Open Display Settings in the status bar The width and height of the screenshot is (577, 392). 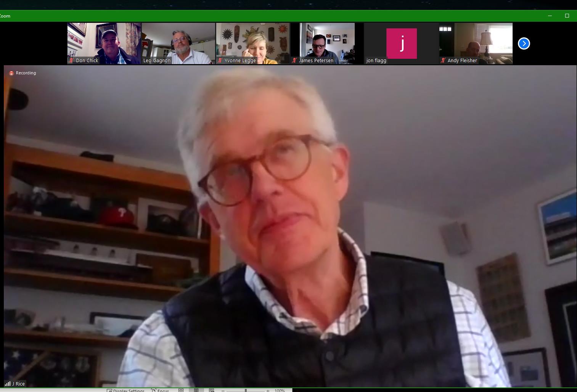[125, 390]
